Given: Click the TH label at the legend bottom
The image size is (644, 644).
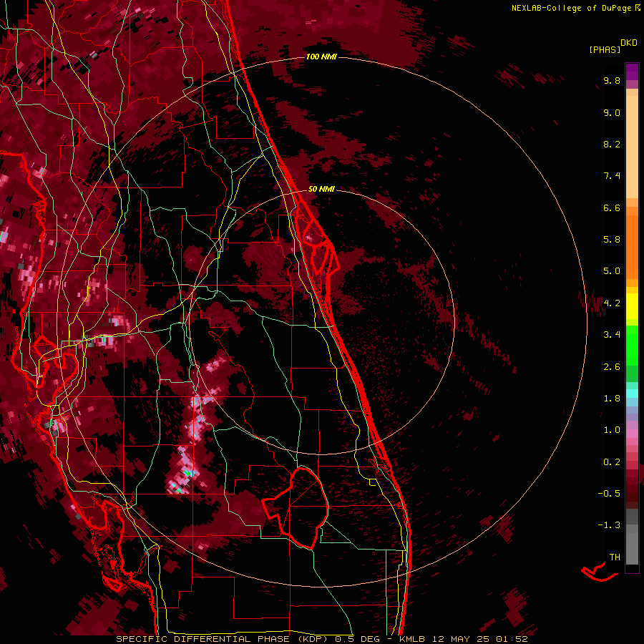Looking at the screenshot, I should (615, 557).
